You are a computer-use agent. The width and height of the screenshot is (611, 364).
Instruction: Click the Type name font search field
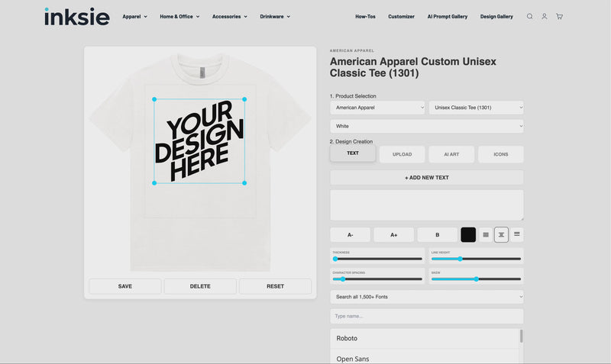click(426, 316)
